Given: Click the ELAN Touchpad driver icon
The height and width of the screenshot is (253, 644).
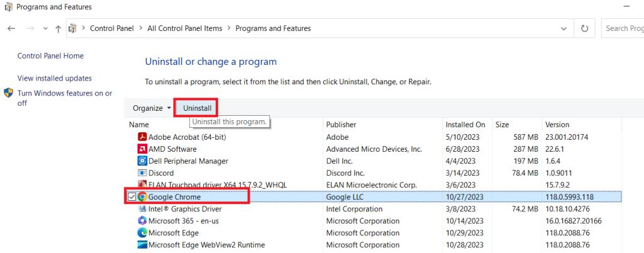Looking at the screenshot, I should click(x=142, y=185).
